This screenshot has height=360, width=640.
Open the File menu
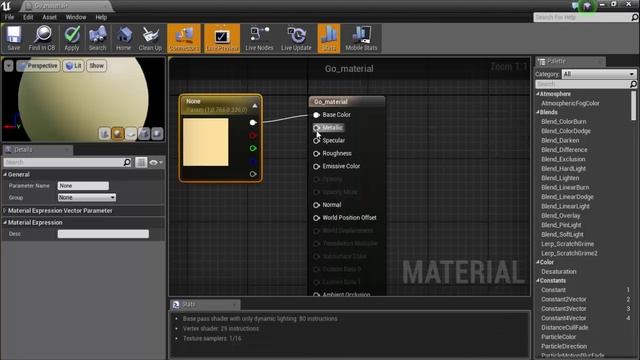pos(9,17)
